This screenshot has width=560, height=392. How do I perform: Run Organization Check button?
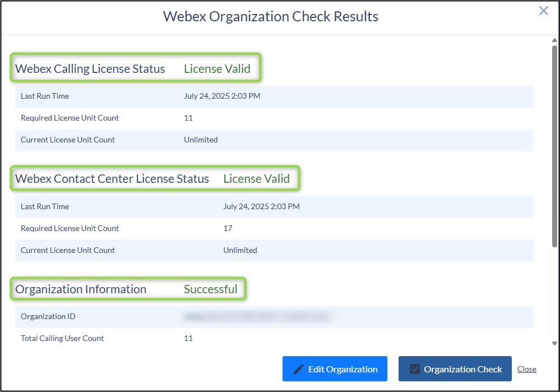pyautogui.click(x=455, y=369)
